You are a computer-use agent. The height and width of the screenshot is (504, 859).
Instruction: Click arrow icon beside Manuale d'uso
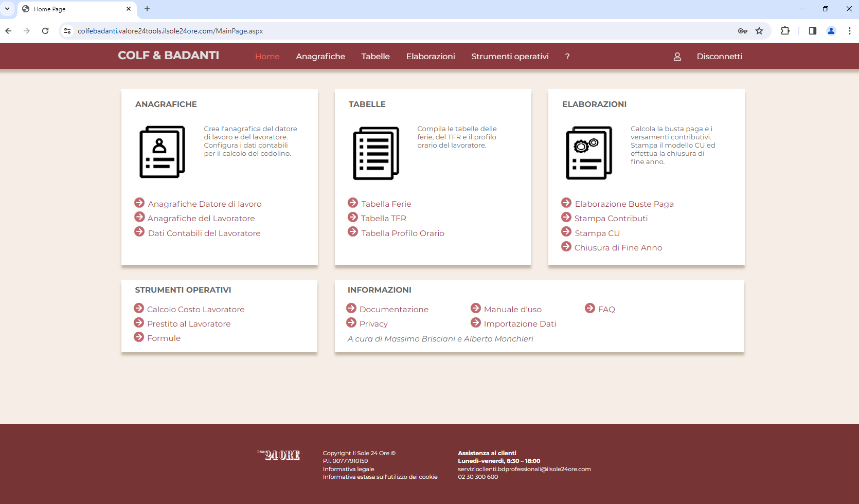476,308
